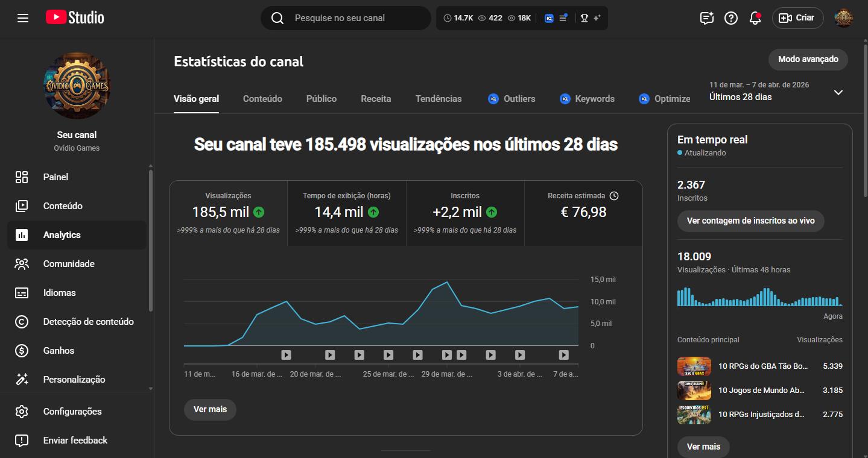Open Comunidade via its people icon

(22, 264)
